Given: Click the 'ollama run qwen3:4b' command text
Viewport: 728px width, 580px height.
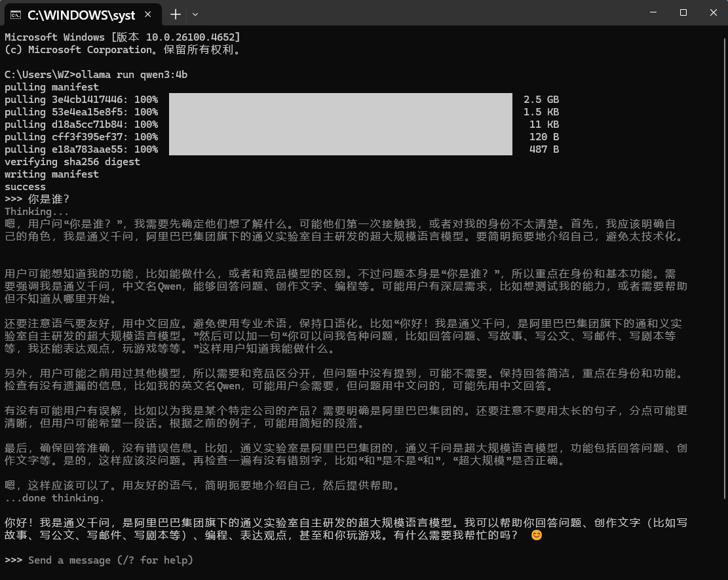Looking at the screenshot, I should [x=132, y=75].
